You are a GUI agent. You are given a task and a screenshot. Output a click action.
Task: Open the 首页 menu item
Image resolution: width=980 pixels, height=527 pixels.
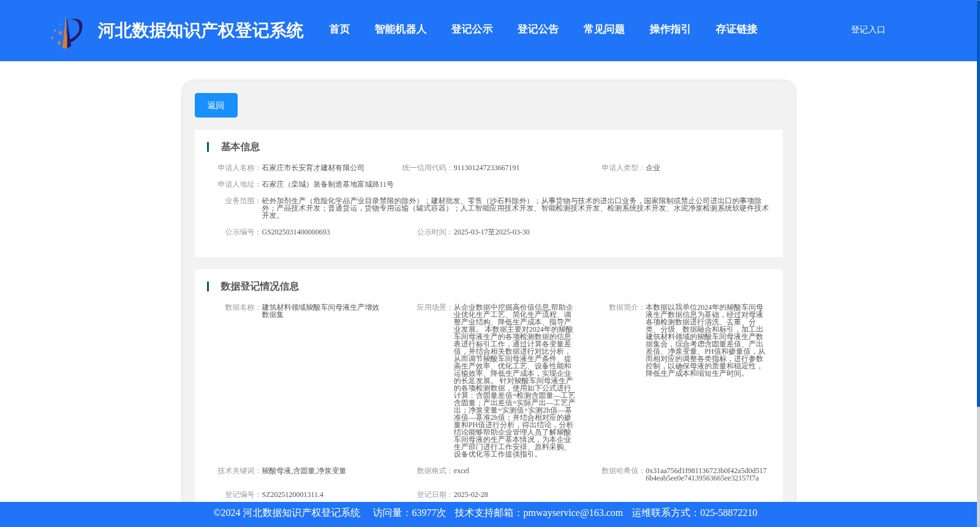click(x=339, y=29)
